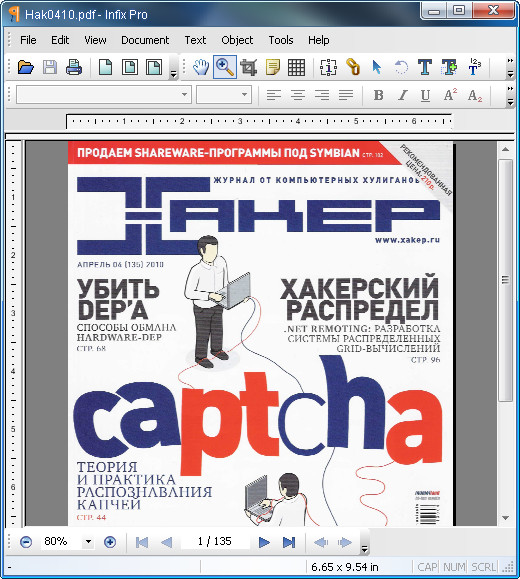Viewport: 520px width, 579px height.
Task: Open the zoom percentage dropdown arrow
Action: (x=88, y=542)
